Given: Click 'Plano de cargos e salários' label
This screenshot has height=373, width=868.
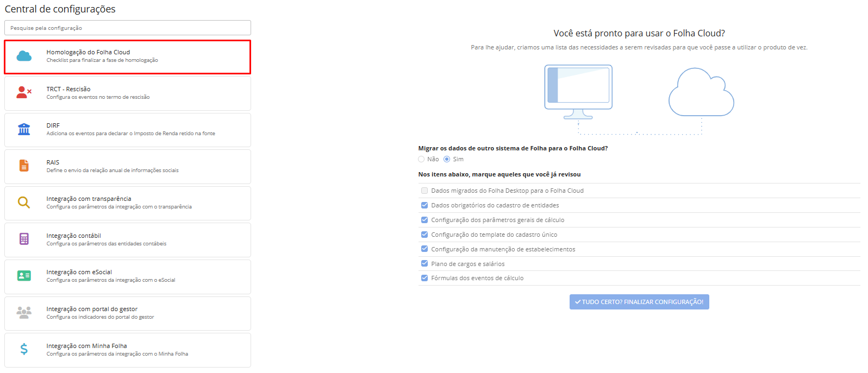Looking at the screenshot, I should click(x=468, y=264).
